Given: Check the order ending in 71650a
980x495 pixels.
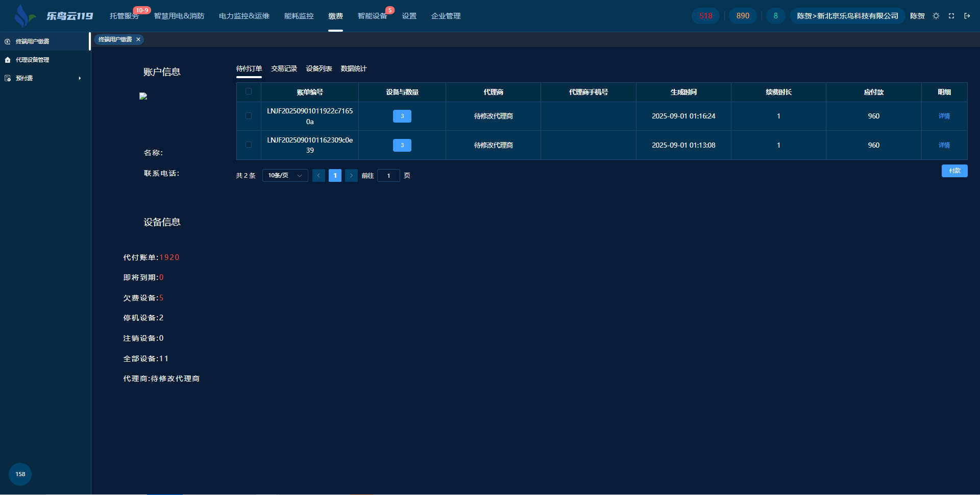Looking at the screenshot, I should pyautogui.click(x=249, y=116).
